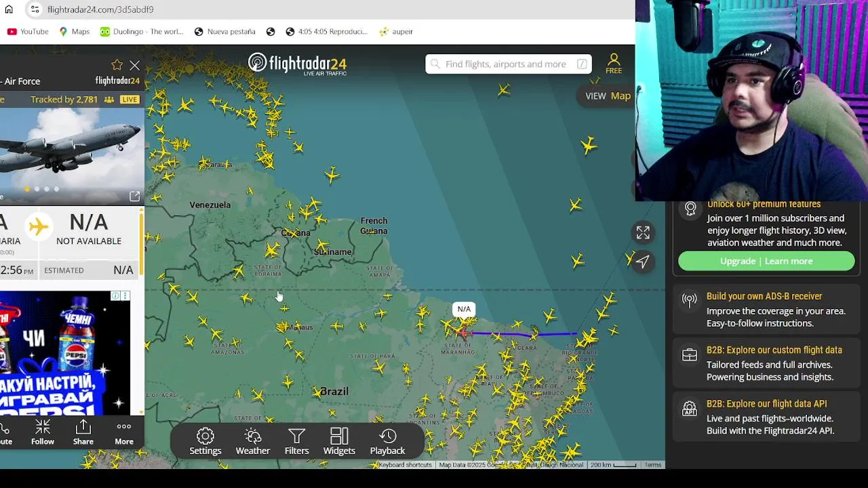The height and width of the screenshot is (488, 868).
Task: Toggle fullscreen map view icon
Action: point(643,232)
